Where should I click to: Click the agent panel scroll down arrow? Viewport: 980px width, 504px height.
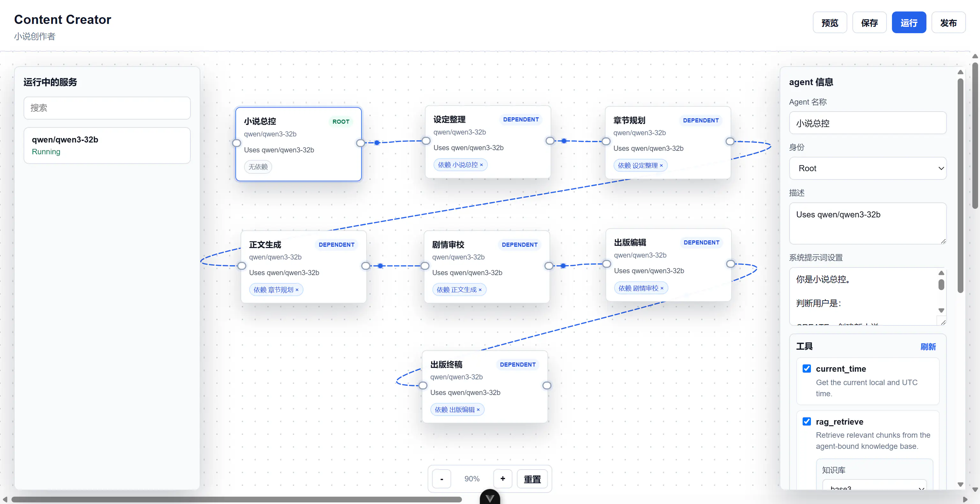[960, 485]
